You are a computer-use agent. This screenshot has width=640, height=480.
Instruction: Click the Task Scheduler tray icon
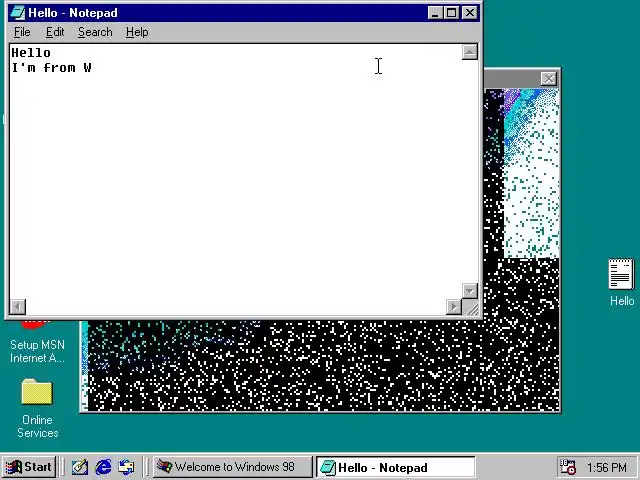[x=568, y=467]
